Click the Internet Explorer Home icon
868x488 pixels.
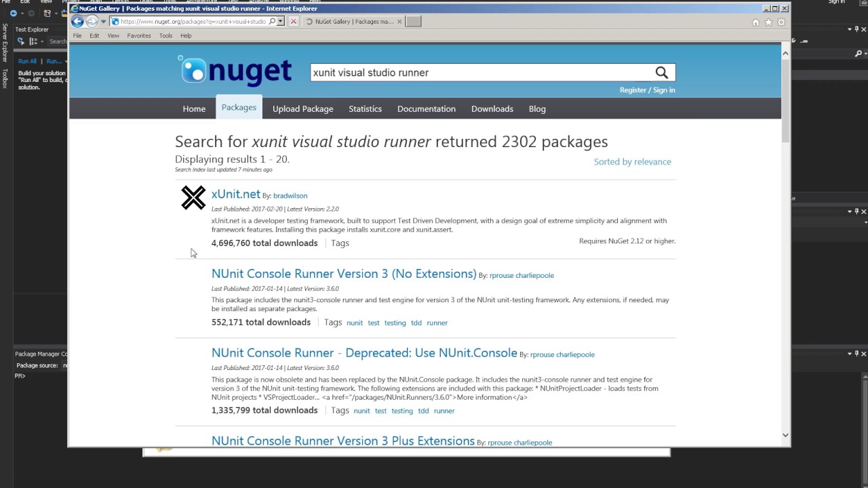[x=755, y=22]
